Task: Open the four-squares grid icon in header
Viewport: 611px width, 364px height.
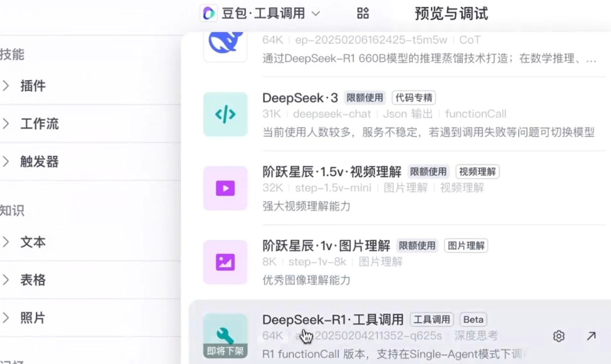Action: 363,13
